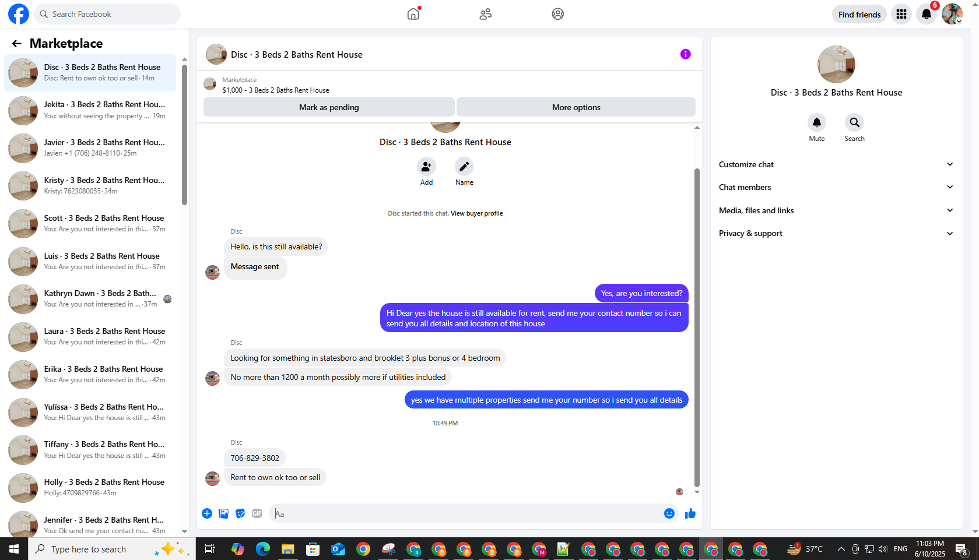Expand Media, files and links section

pos(836,210)
